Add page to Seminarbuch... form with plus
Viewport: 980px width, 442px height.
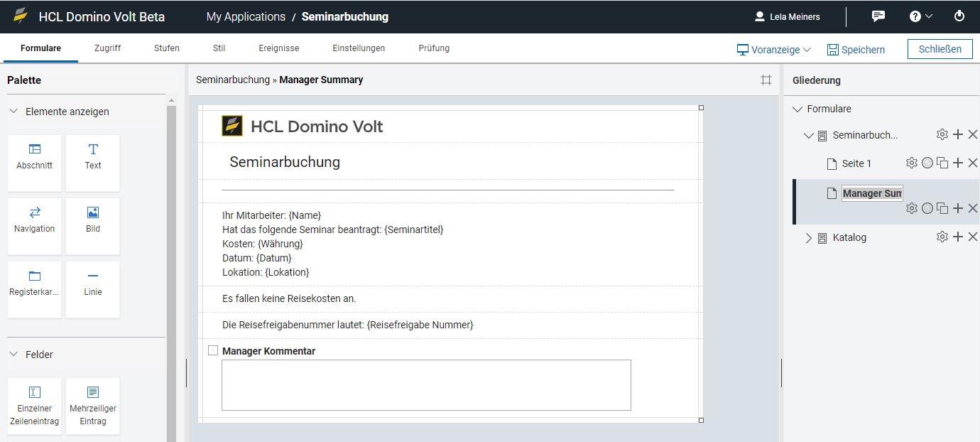(x=958, y=134)
